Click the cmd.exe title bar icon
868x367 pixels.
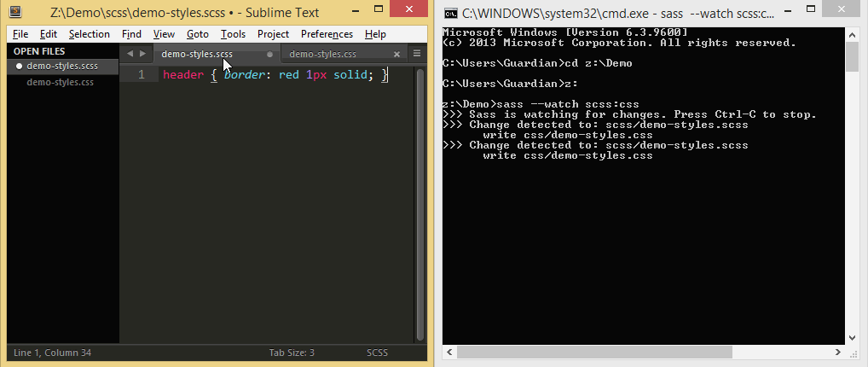click(450, 13)
